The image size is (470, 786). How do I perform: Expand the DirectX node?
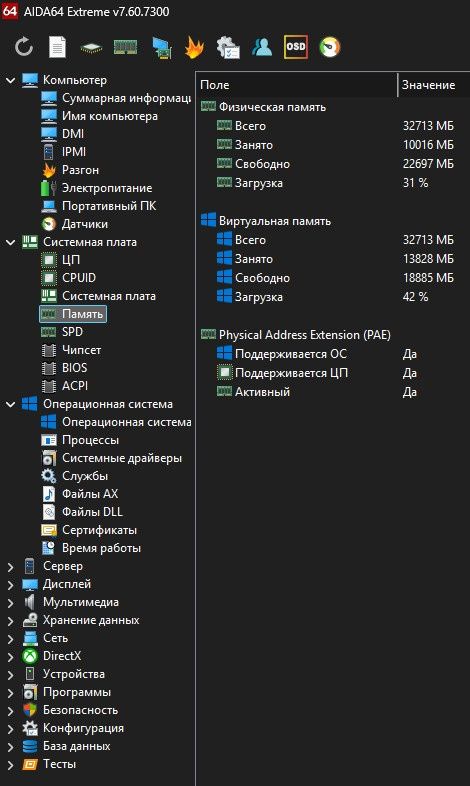pyautogui.click(x=11, y=657)
